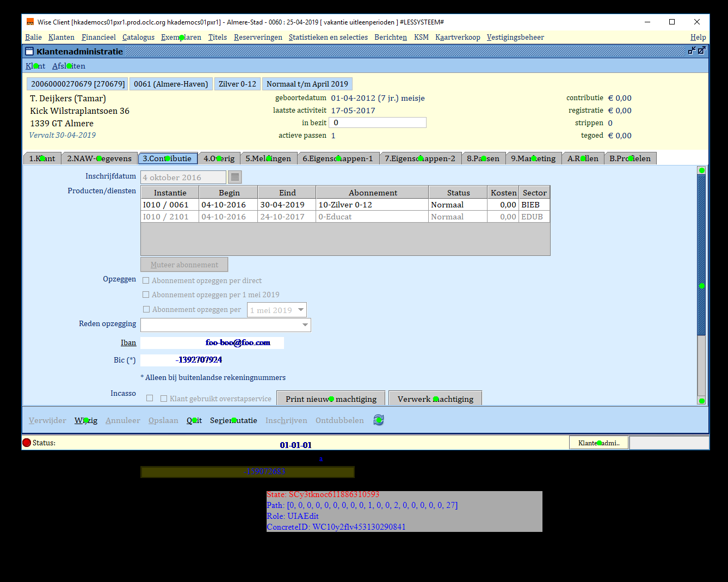Screen dimensions: 728x582
Task: Open the Klant submenu in Klantenadministratie
Action: click(35, 66)
